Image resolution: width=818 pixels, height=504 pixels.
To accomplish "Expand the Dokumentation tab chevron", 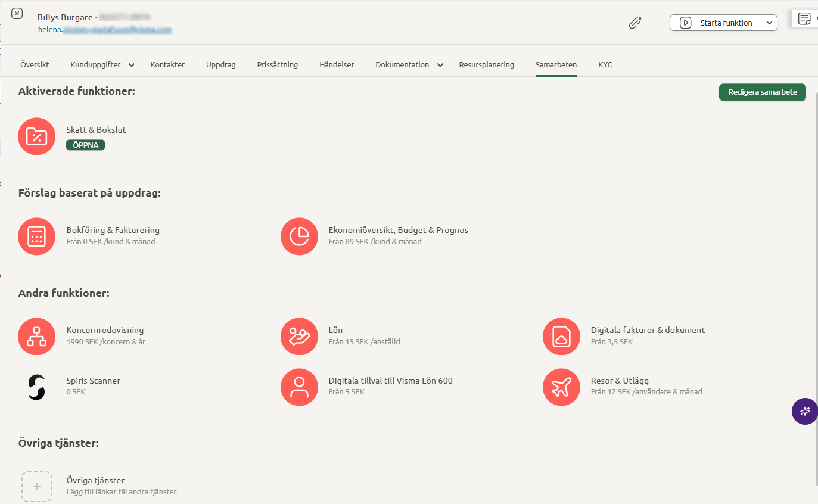I will click(440, 65).
